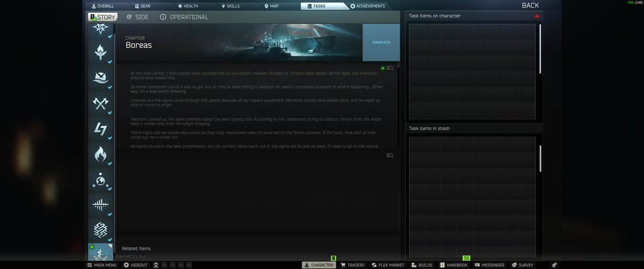Click the last empty group slot plus
The image size is (644, 269).
pyautogui.click(x=189, y=265)
